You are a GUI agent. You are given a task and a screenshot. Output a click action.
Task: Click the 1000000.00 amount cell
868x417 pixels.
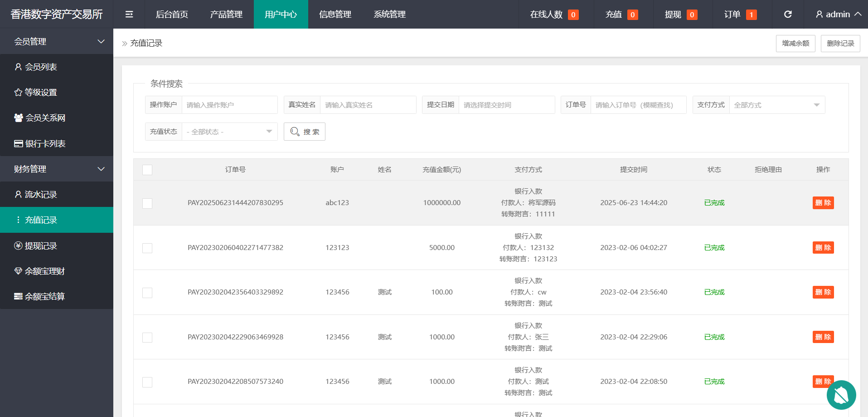click(442, 203)
